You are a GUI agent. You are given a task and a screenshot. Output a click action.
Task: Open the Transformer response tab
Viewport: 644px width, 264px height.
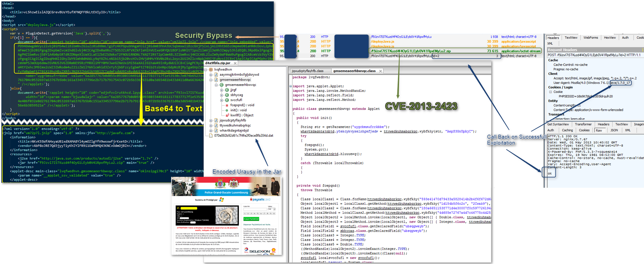(x=583, y=124)
